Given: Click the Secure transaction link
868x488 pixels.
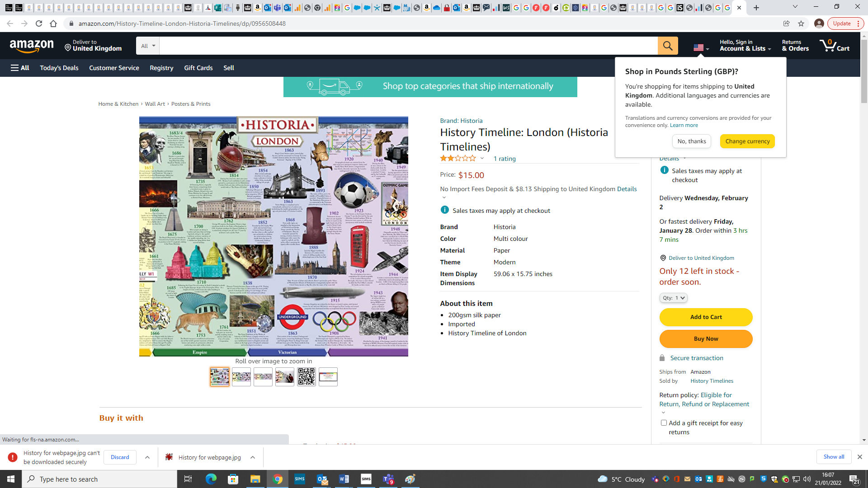Looking at the screenshot, I should (x=697, y=358).
